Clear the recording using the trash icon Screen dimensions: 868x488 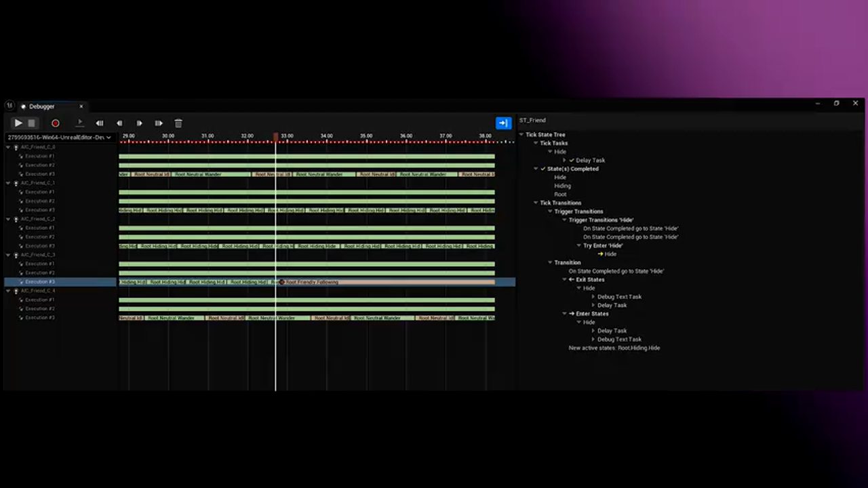click(178, 123)
